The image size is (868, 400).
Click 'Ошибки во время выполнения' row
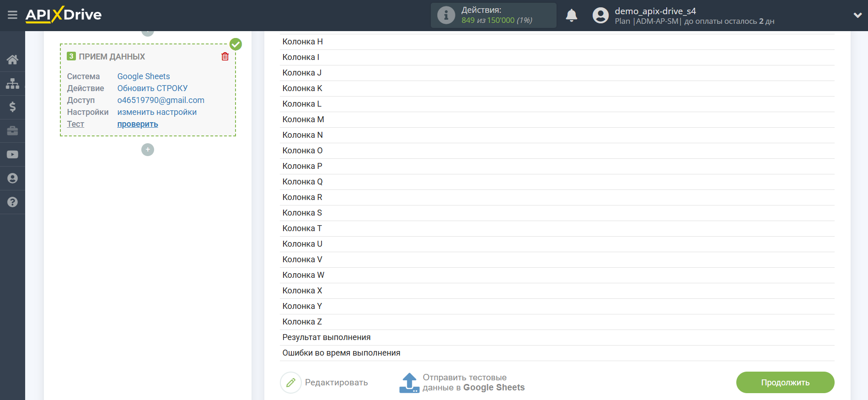pos(557,353)
